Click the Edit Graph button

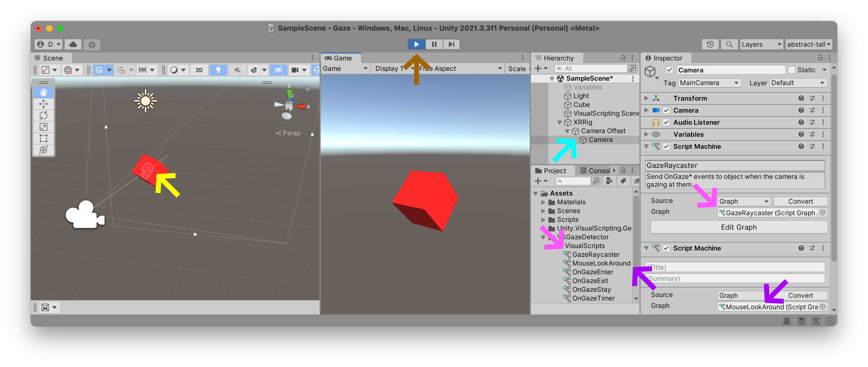click(x=738, y=227)
